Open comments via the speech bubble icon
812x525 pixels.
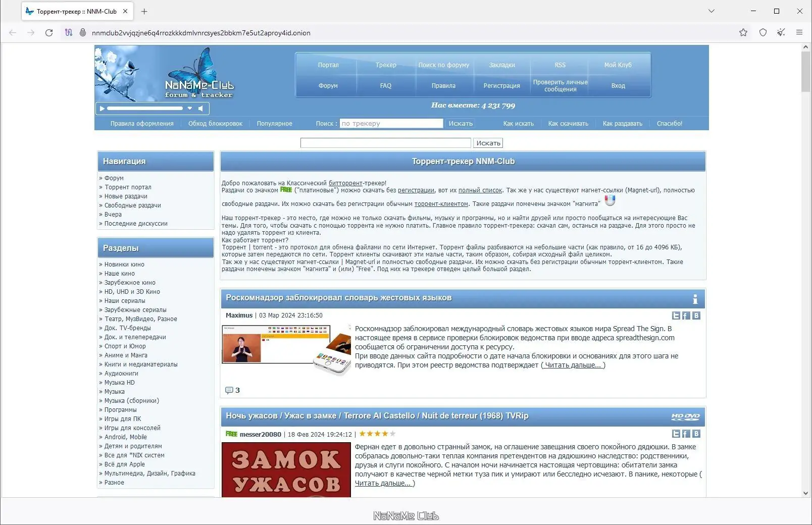pos(228,390)
